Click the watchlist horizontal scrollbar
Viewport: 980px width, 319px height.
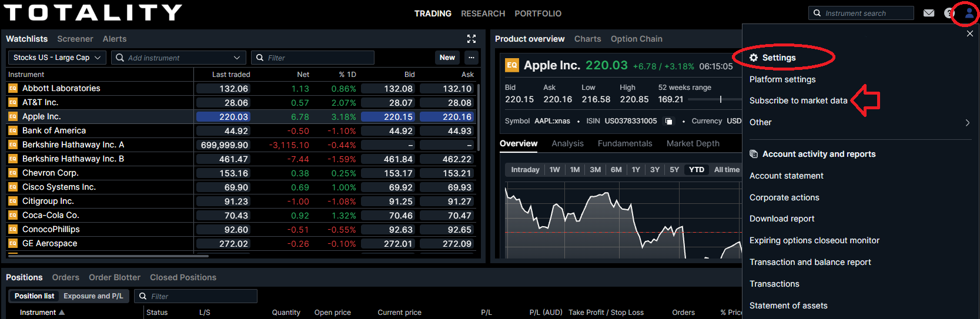(108, 256)
